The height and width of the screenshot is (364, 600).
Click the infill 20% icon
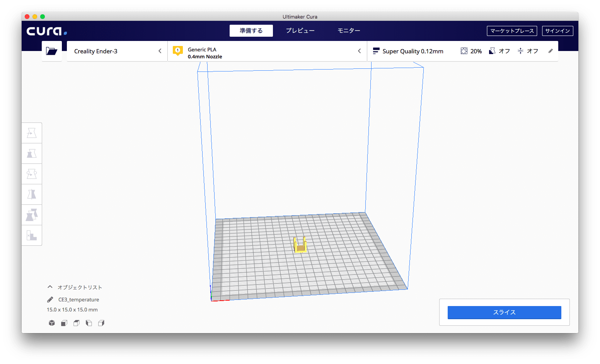(464, 51)
